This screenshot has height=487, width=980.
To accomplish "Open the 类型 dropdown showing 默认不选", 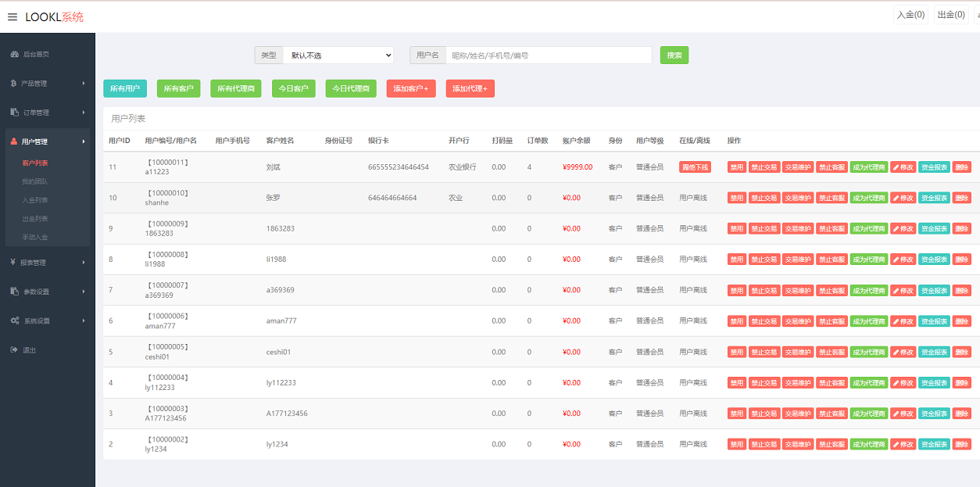I will [338, 56].
